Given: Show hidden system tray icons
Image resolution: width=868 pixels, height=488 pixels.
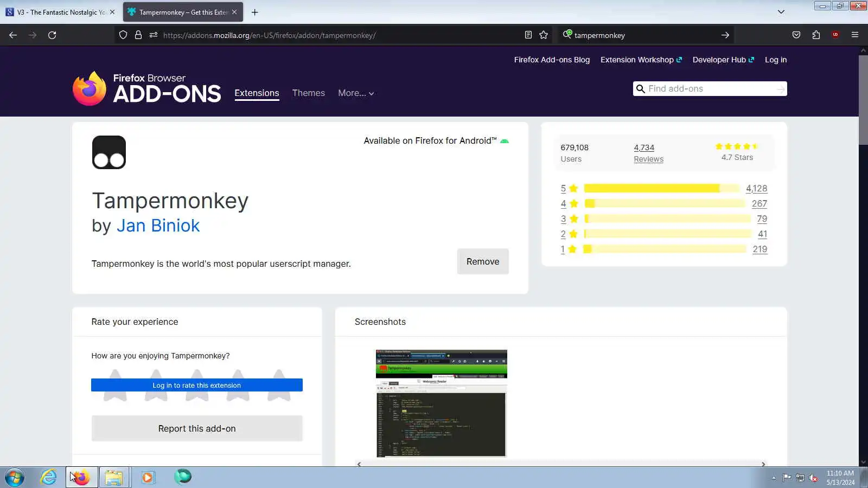Looking at the screenshot, I should tap(774, 478).
